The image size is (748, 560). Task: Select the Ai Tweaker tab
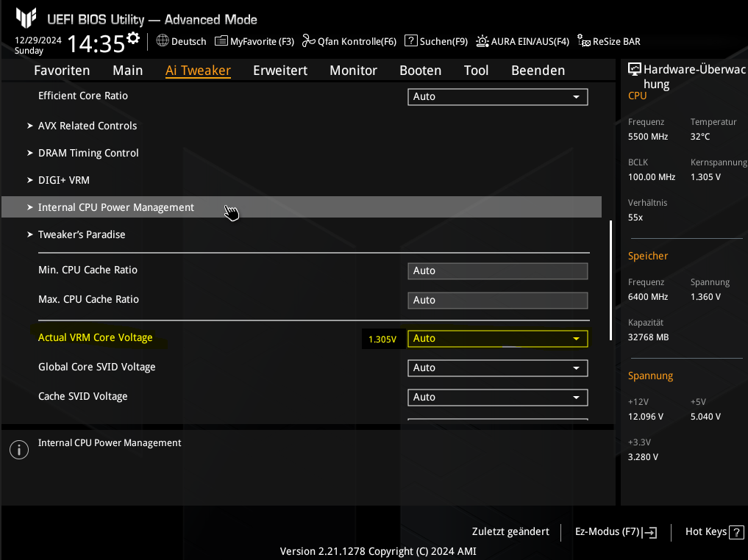pyautogui.click(x=198, y=71)
